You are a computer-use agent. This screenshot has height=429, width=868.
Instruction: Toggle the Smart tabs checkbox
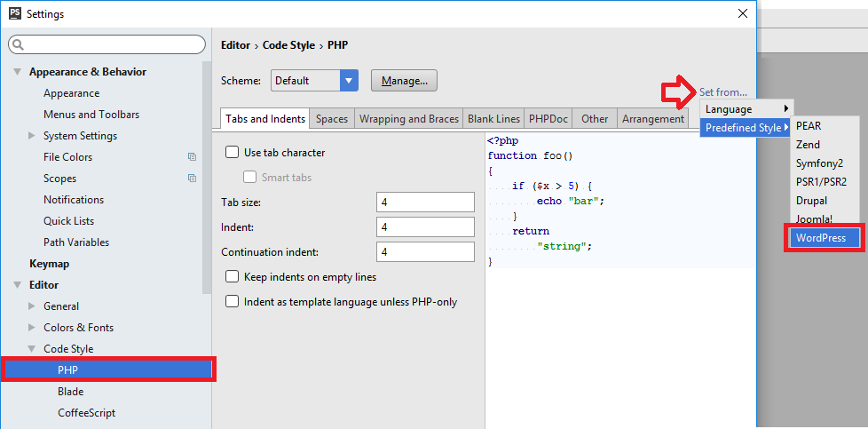250,178
